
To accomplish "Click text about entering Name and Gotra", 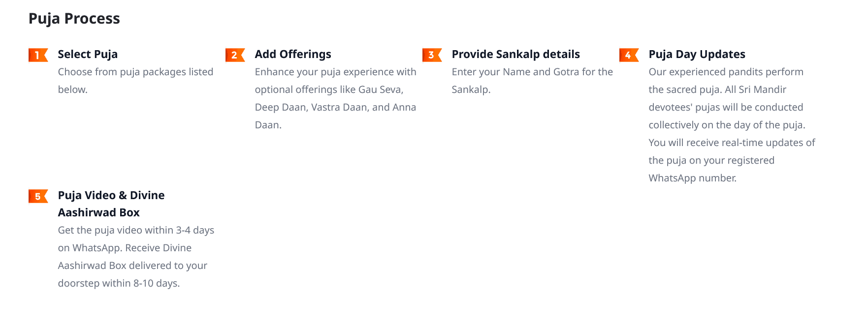I will click(x=532, y=81).
